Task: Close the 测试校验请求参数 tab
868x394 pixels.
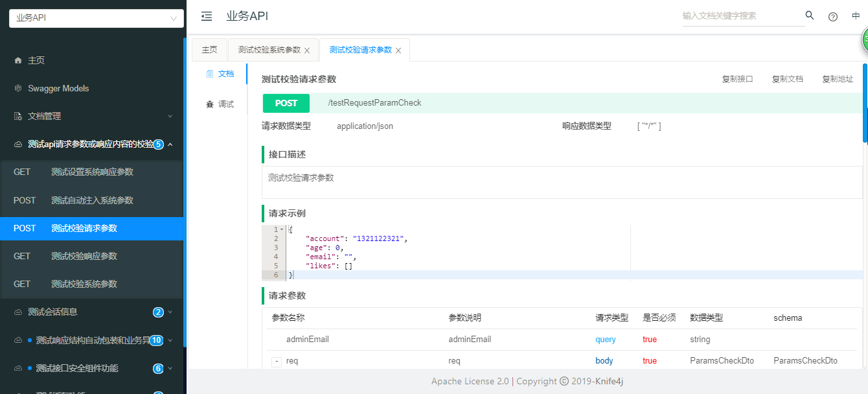Action: (x=398, y=51)
